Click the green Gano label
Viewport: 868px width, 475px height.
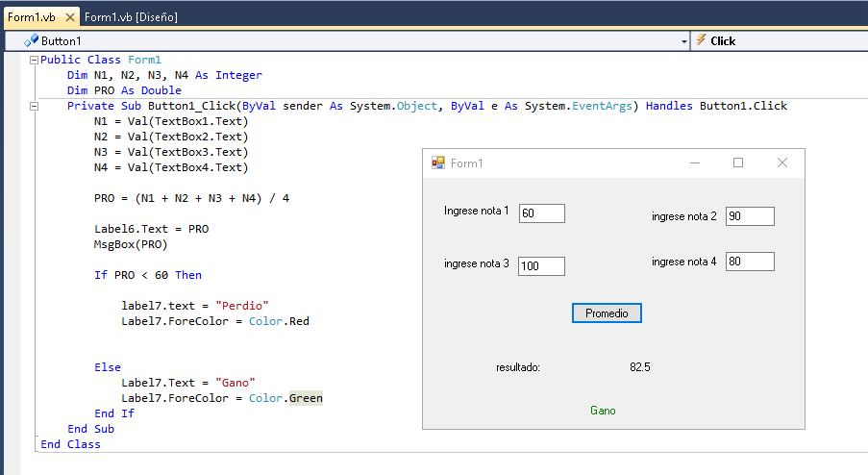click(x=603, y=411)
